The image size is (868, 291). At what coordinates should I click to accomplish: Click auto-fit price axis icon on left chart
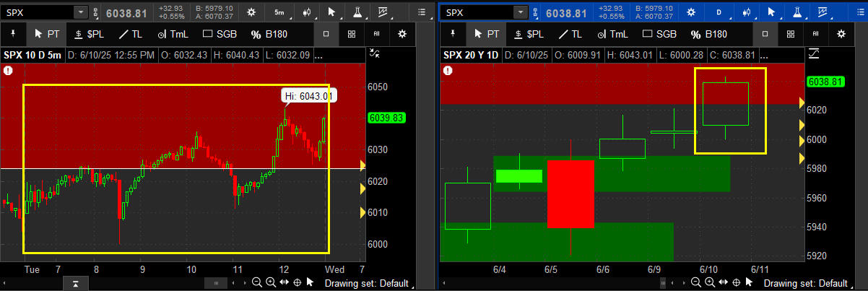[x=374, y=52]
